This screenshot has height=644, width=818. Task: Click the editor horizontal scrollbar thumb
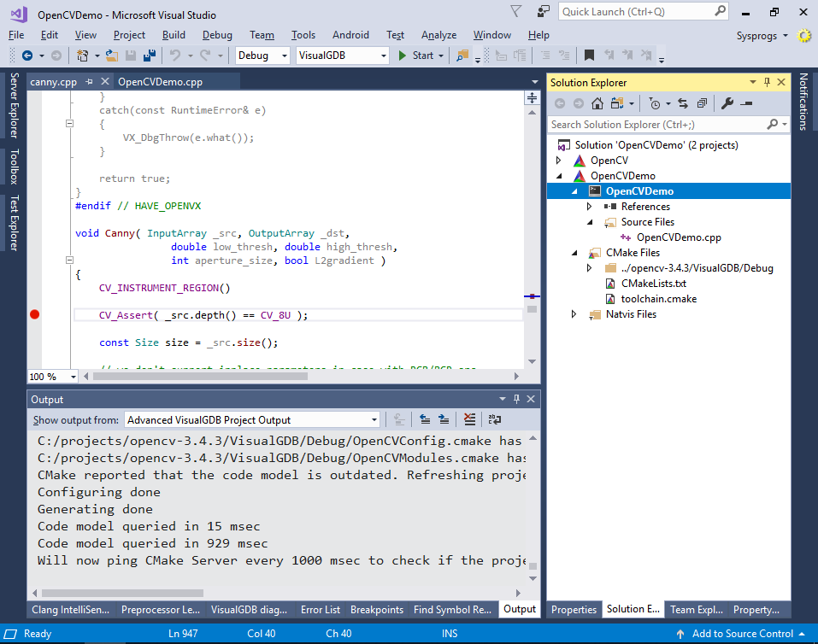(x=200, y=376)
